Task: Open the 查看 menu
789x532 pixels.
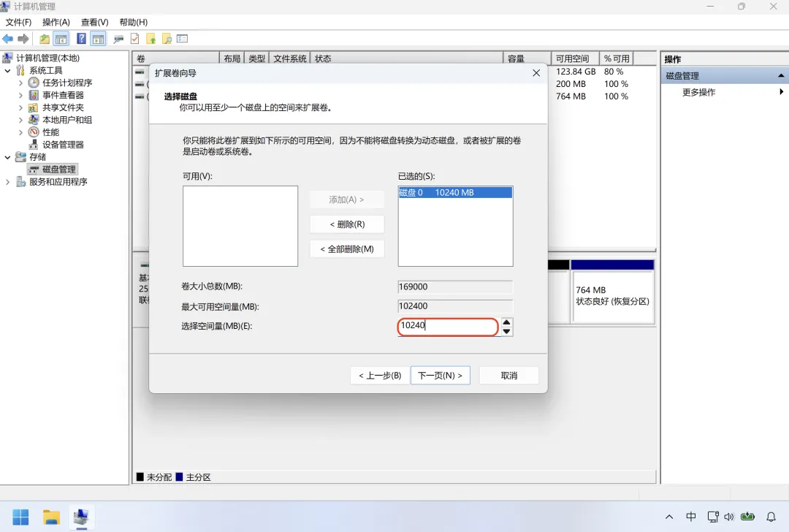Action: 94,22
